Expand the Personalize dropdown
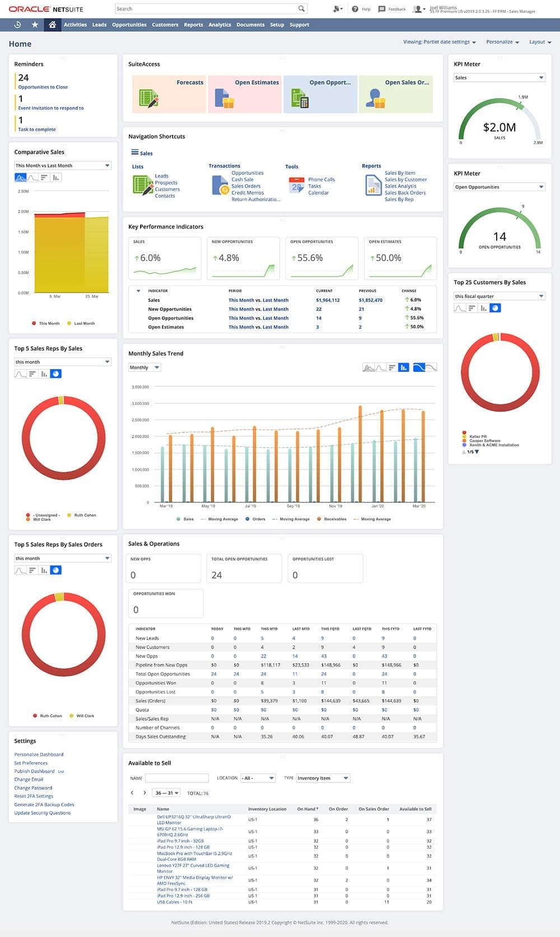560x937 pixels. pyautogui.click(x=502, y=42)
